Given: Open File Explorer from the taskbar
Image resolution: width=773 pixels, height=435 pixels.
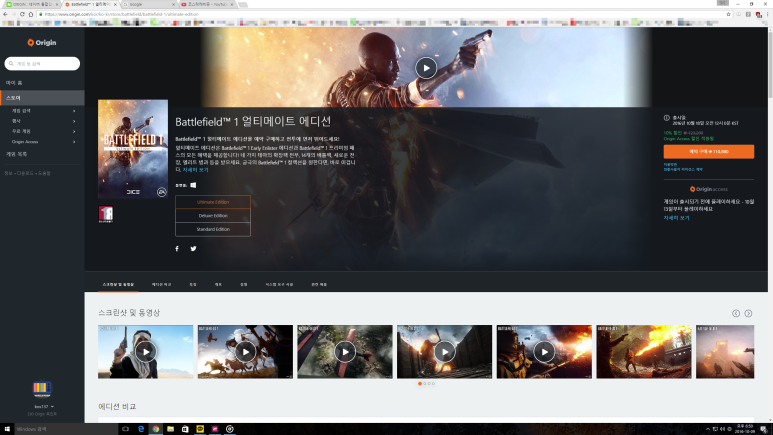Looking at the screenshot, I should (171, 429).
